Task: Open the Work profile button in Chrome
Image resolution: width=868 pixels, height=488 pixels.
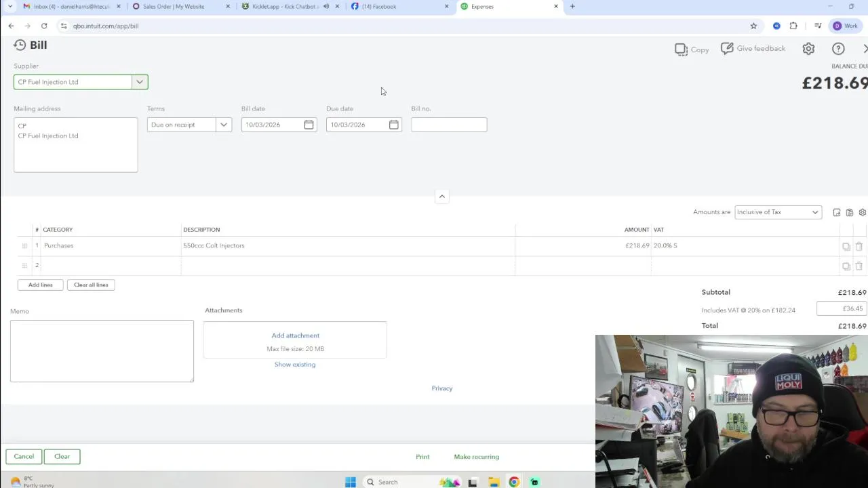Action: [846, 26]
